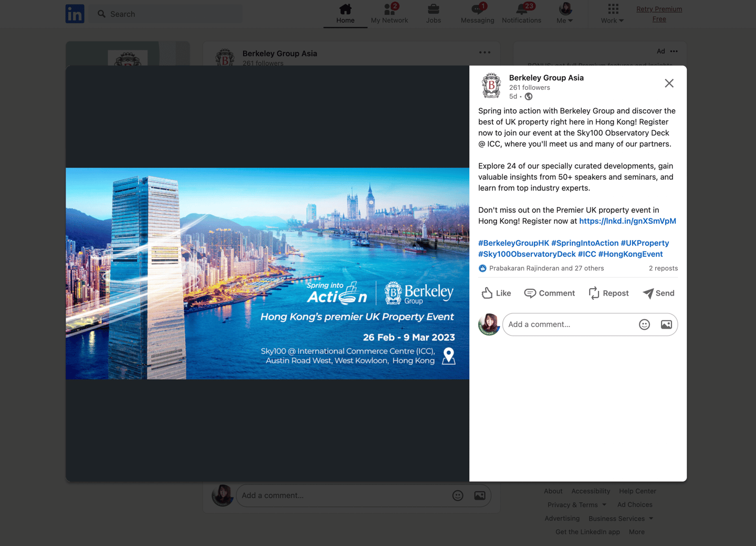Attach photo in background feed comment
This screenshot has height=546, width=756.
[x=480, y=496]
